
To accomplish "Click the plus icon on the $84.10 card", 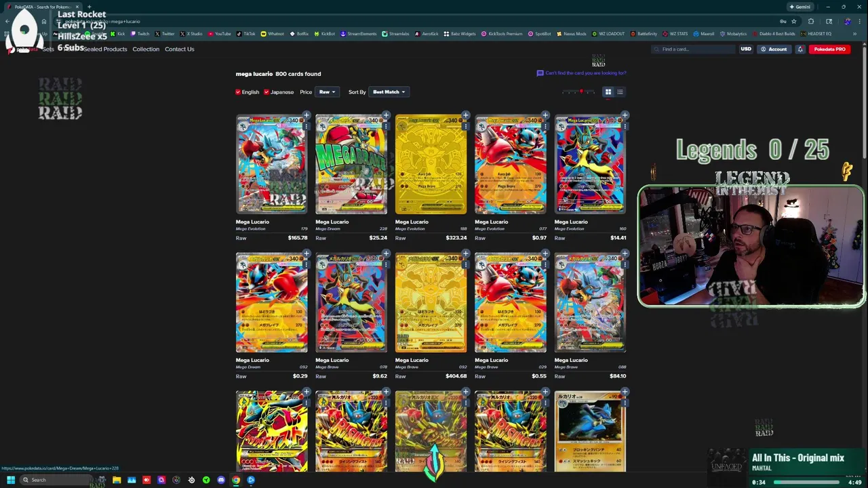I will tap(625, 253).
